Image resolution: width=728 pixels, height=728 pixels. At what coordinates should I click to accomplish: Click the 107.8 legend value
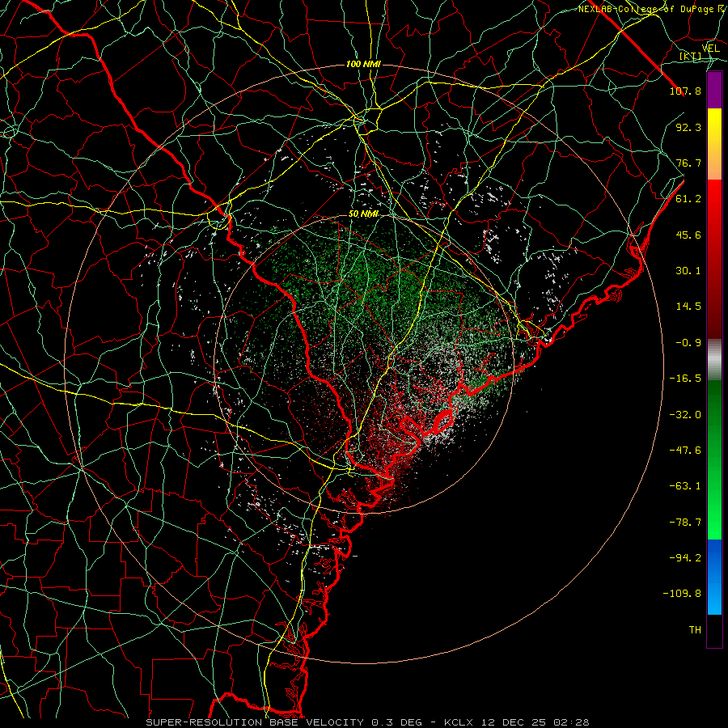point(685,91)
